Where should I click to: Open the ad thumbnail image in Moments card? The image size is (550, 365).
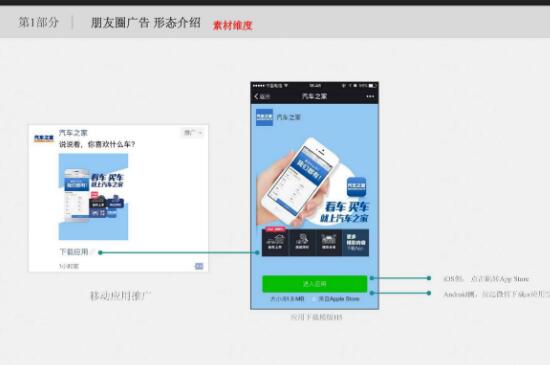(x=93, y=197)
